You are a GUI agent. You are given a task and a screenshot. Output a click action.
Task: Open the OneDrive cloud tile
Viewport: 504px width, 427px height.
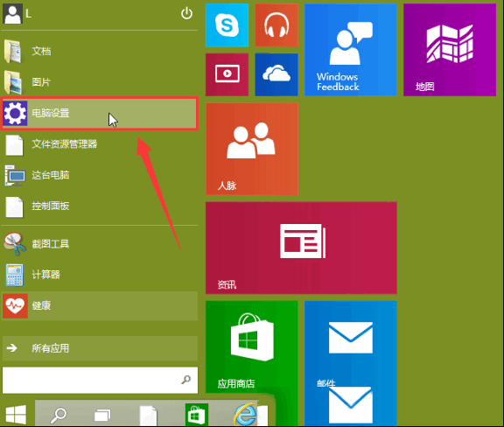pyautogui.click(x=276, y=74)
